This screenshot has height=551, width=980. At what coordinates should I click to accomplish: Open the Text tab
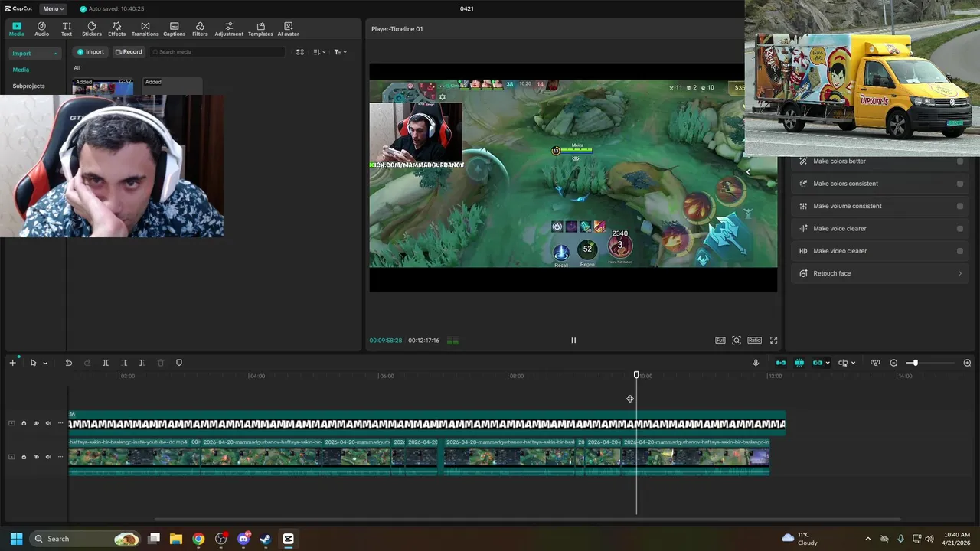coord(67,29)
